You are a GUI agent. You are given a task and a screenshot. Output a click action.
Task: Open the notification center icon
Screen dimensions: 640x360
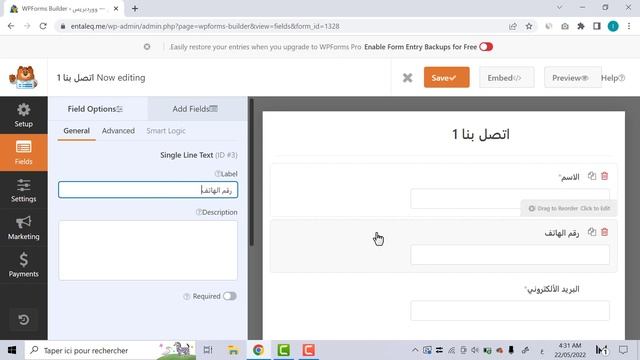623,350
